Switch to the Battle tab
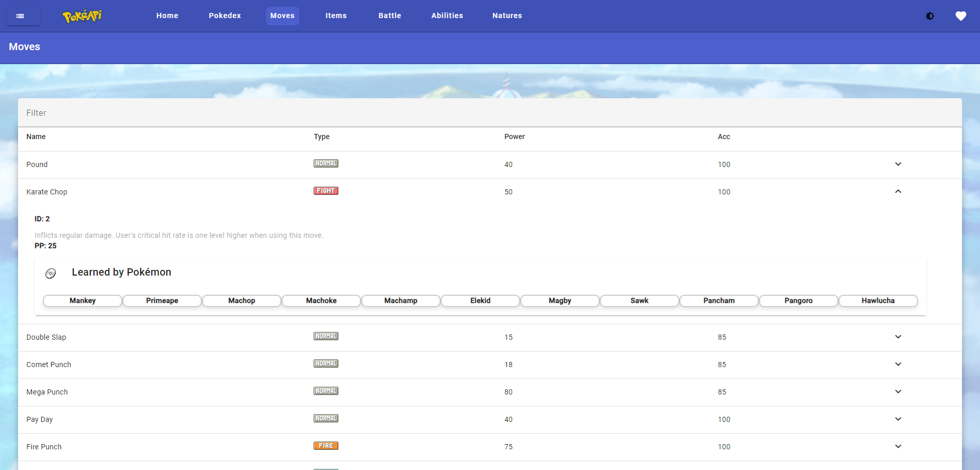980x470 pixels. click(x=390, y=16)
